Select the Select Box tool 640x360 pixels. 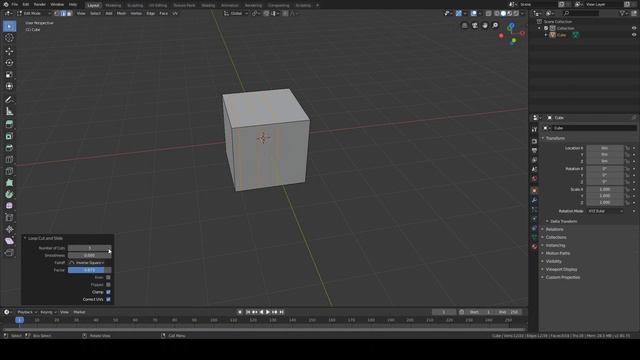coord(9,26)
